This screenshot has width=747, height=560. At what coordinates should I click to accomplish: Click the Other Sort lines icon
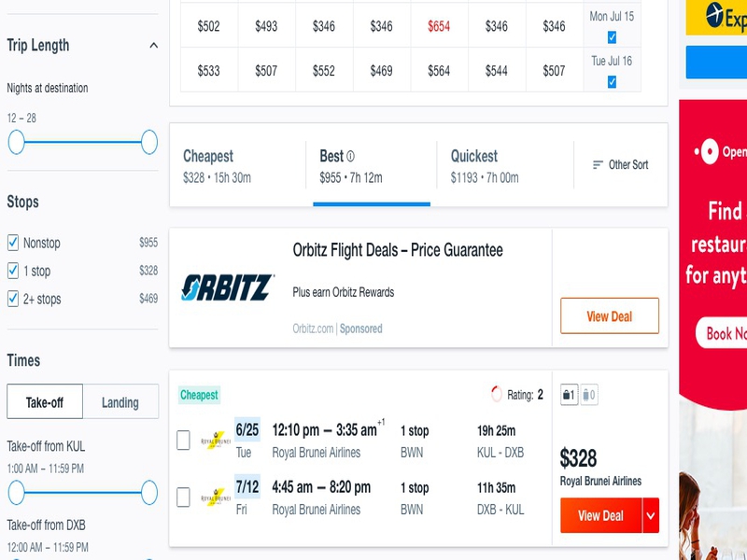pos(598,165)
